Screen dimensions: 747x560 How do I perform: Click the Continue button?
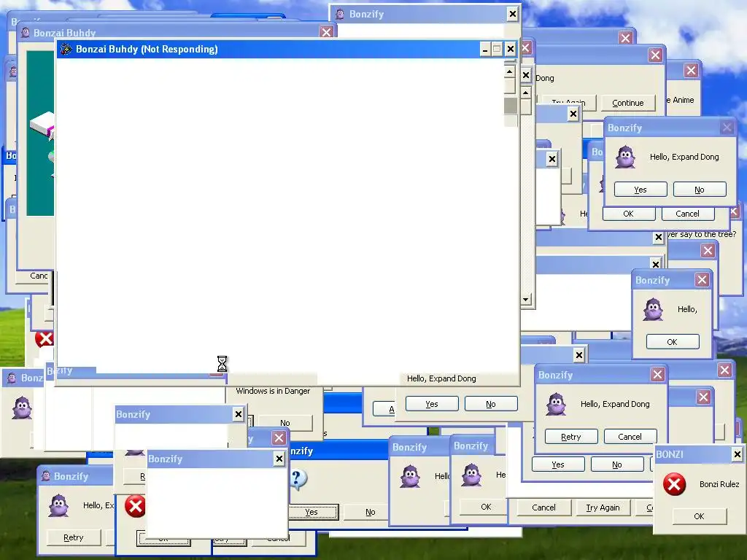[627, 103]
